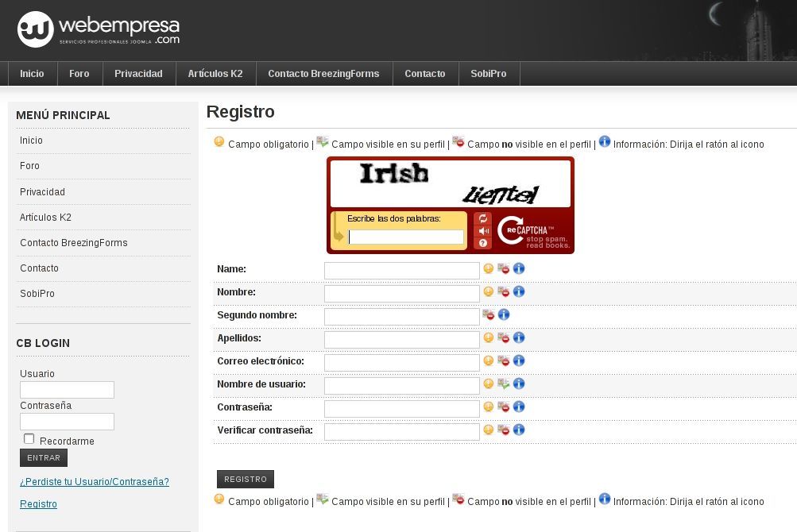Viewport: 797px width, 532px height.
Task: Click the required-field icon in the Nombre row
Action: (489, 291)
